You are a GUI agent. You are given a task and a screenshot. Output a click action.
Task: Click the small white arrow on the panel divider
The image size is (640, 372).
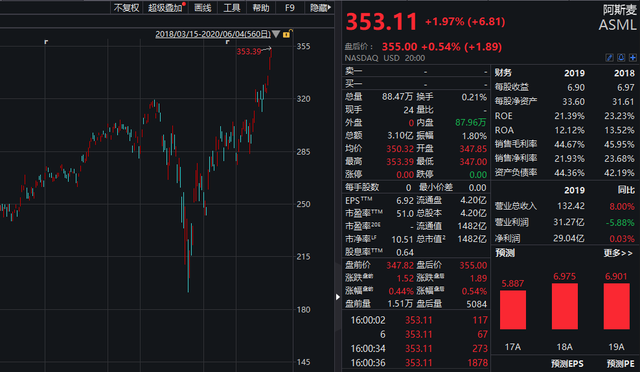(x=338, y=297)
